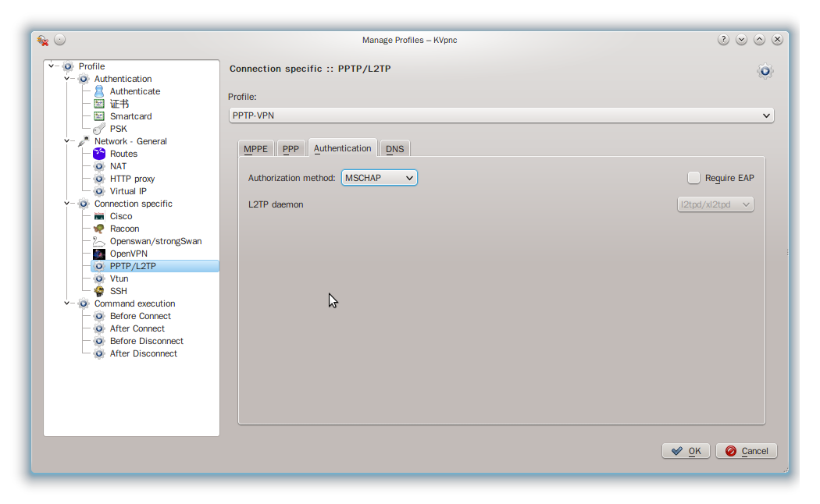Enable the Require EAP checkbox

point(693,178)
